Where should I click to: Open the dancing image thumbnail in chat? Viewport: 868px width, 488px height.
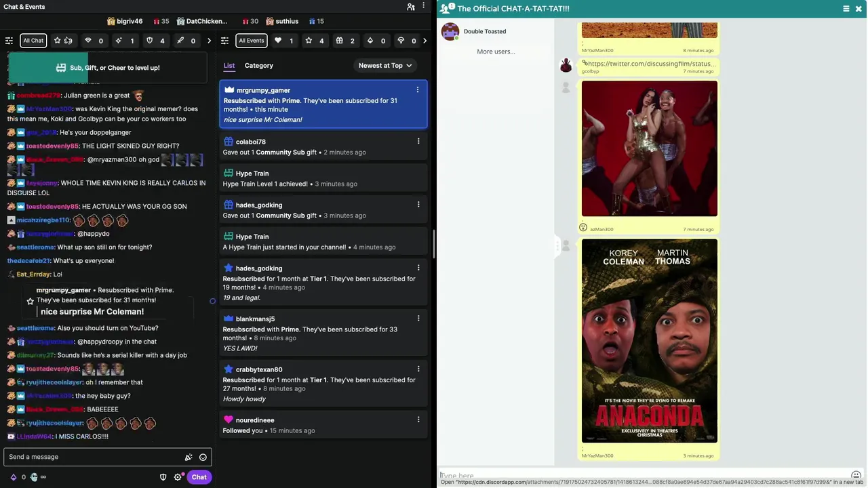click(650, 148)
